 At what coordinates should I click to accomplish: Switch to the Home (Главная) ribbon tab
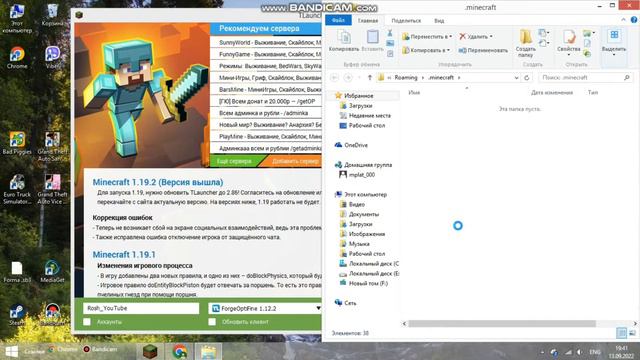[368, 20]
